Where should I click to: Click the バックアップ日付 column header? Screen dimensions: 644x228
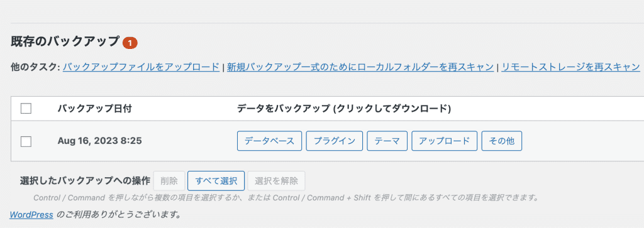tap(95, 109)
